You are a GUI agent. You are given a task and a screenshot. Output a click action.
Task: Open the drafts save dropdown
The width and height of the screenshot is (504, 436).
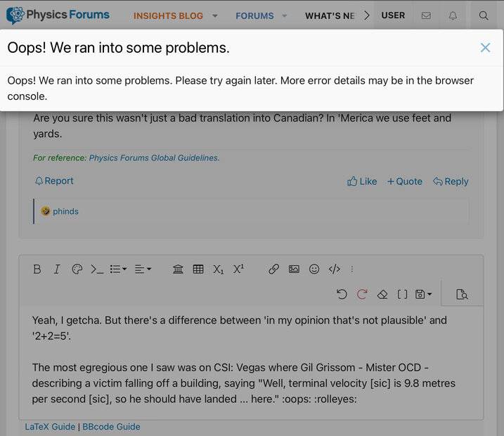tap(424, 294)
